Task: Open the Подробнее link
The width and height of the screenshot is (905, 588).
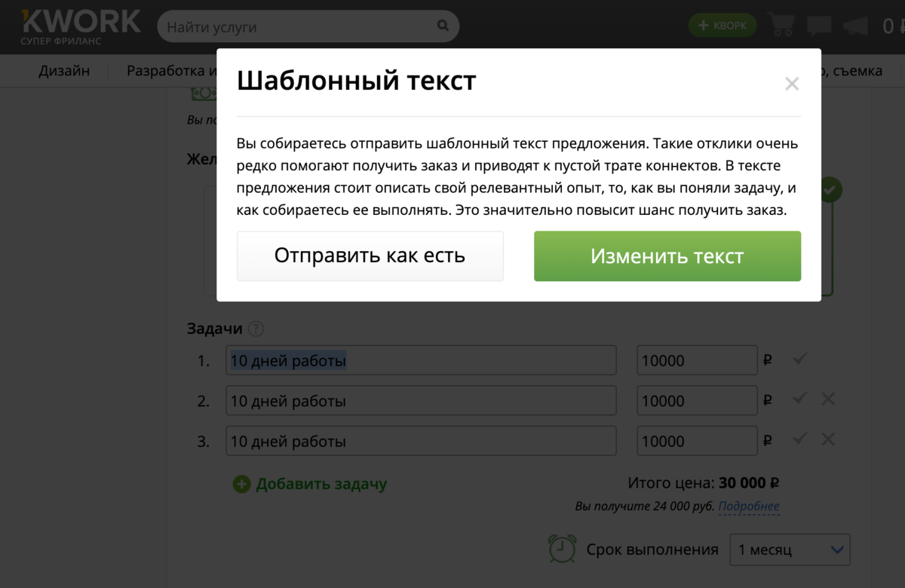Action: (x=748, y=507)
